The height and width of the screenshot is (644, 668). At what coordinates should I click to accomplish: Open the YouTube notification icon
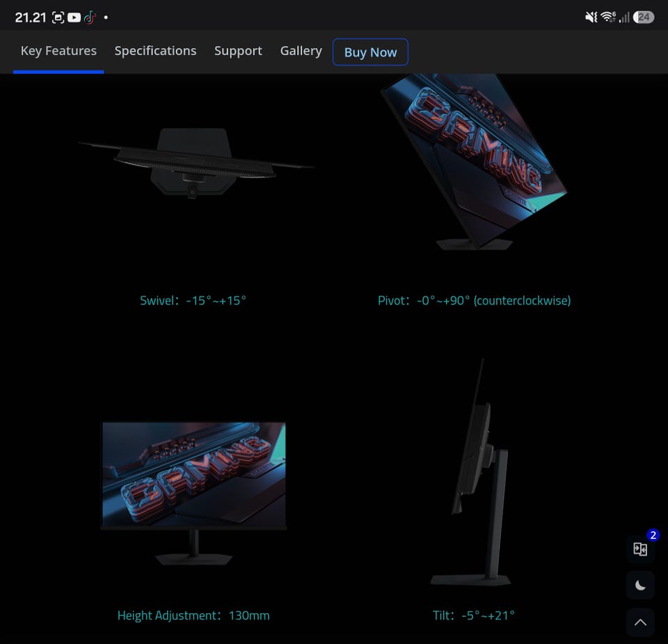tap(74, 17)
